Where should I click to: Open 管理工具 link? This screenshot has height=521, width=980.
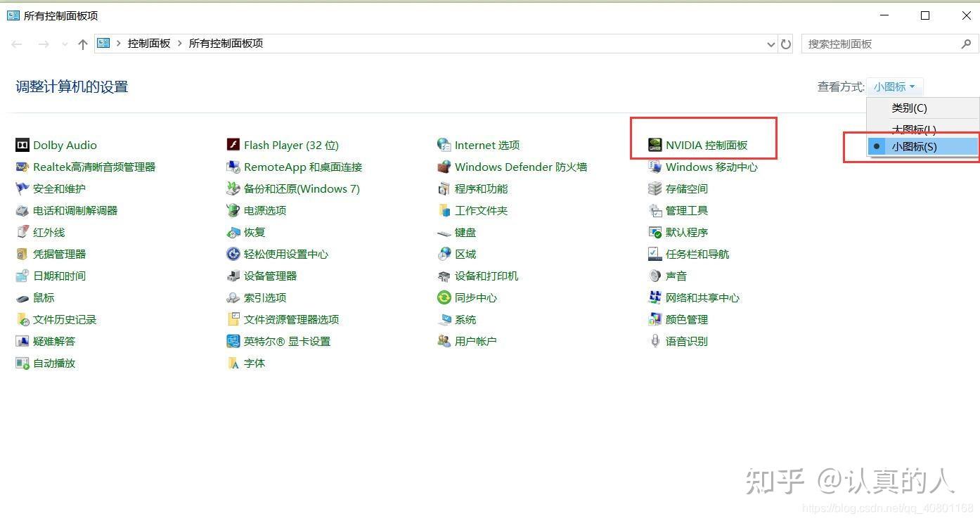(687, 211)
